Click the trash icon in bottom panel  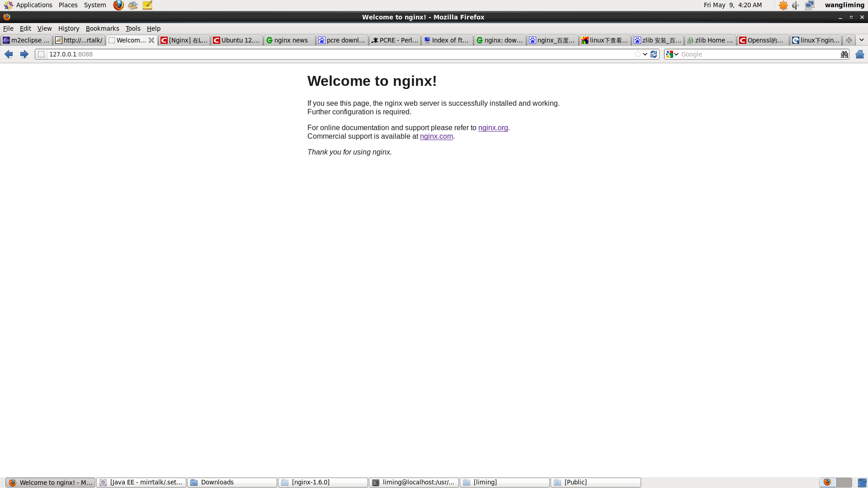click(862, 483)
